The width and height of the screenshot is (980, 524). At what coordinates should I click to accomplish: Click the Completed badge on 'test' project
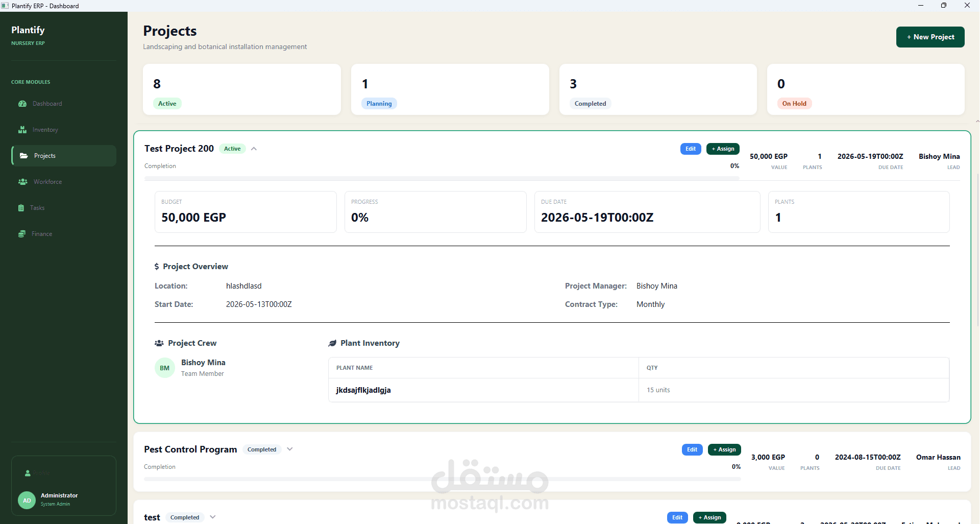(185, 517)
